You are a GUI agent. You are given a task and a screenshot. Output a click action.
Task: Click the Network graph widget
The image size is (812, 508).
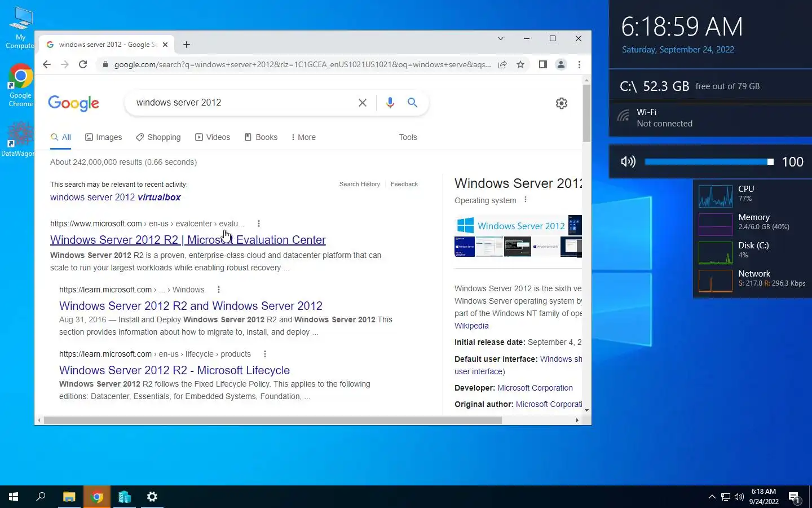[716, 280]
